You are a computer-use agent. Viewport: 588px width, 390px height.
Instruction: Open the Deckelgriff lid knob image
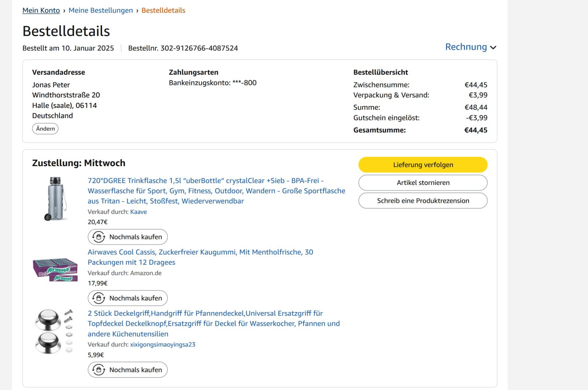[54, 331]
